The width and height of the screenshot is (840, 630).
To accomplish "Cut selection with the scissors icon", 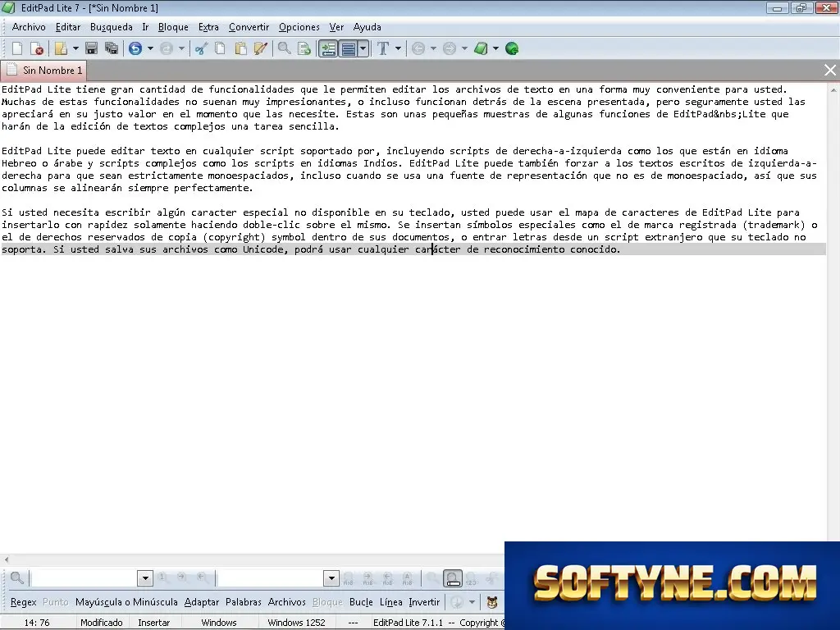I will tap(201, 48).
